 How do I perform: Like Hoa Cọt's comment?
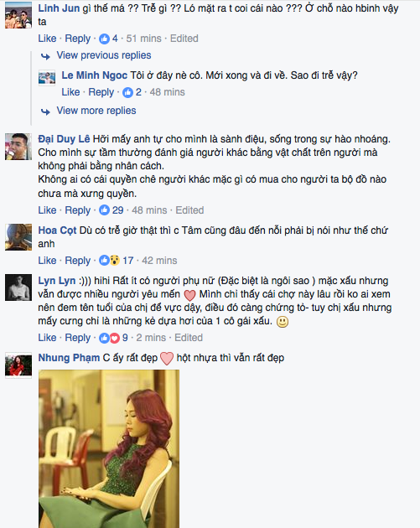(47, 261)
